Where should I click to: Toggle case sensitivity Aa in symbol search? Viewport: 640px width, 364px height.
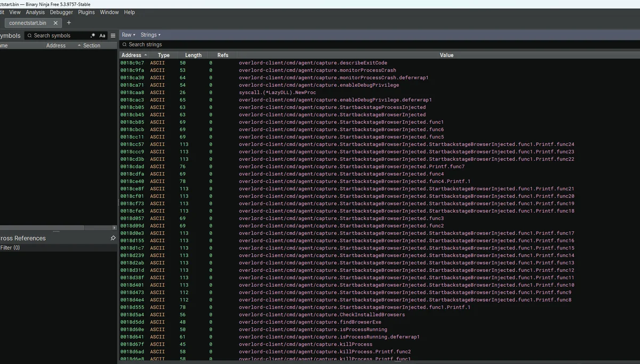102,36
